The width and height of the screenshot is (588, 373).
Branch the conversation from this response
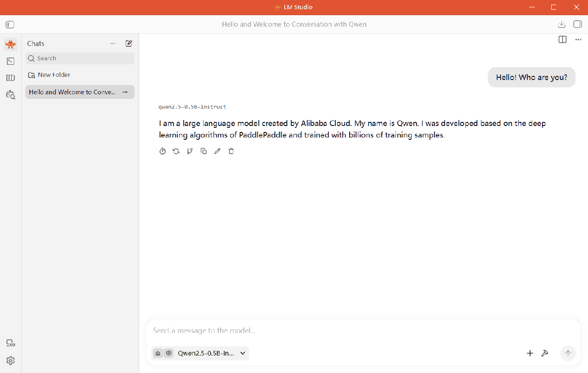click(x=190, y=151)
